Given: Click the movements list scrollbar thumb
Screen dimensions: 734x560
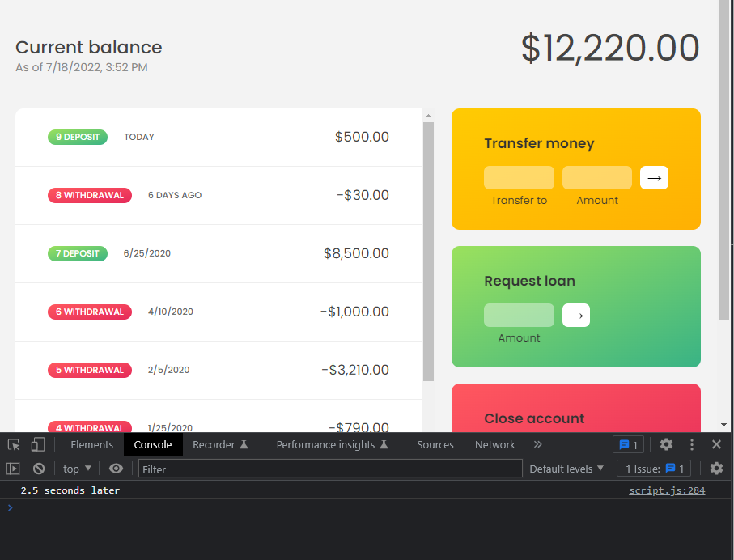Looking at the screenshot, I should tap(428, 252).
